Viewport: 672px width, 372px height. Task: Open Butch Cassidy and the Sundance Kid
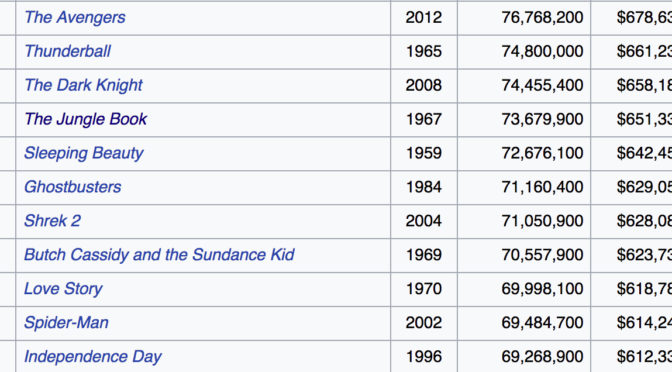coord(159,255)
